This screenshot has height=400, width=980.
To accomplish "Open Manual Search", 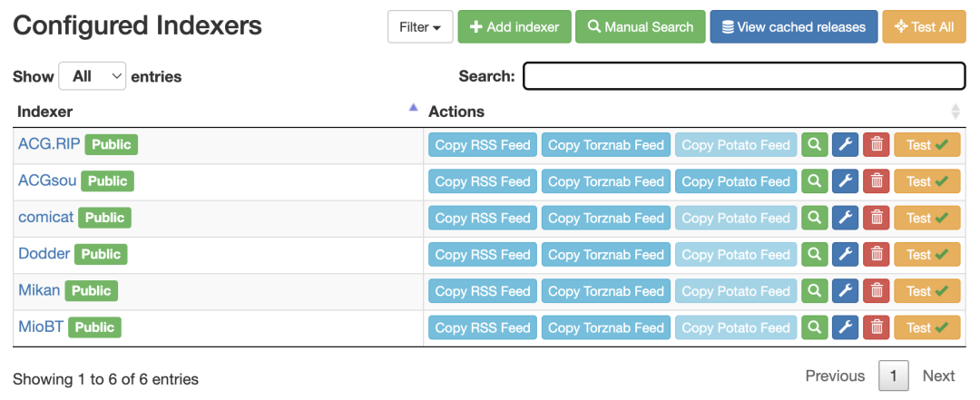I will click(641, 27).
